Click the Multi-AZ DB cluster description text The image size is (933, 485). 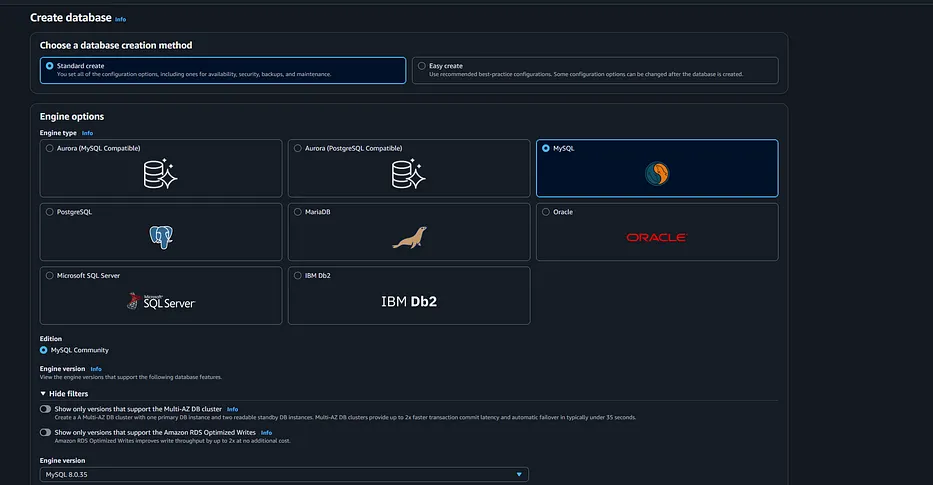click(x=345, y=418)
